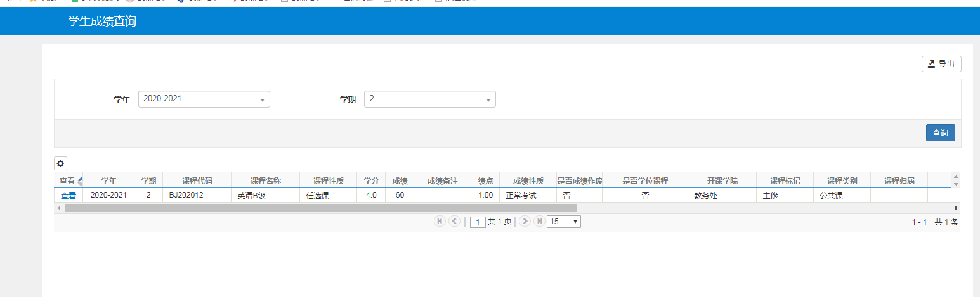This screenshot has width=980, height=297.
Task: Sort by the 成绩 column header
Action: (x=400, y=180)
